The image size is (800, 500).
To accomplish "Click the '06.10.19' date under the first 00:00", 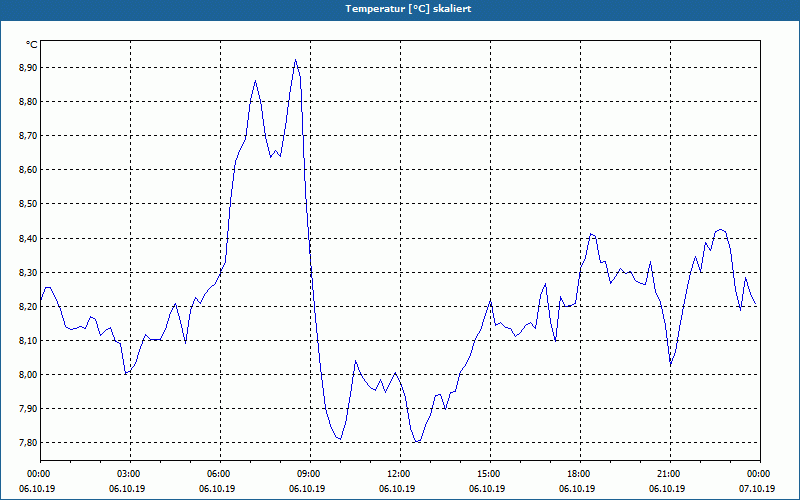I will [x=37, y=489].
